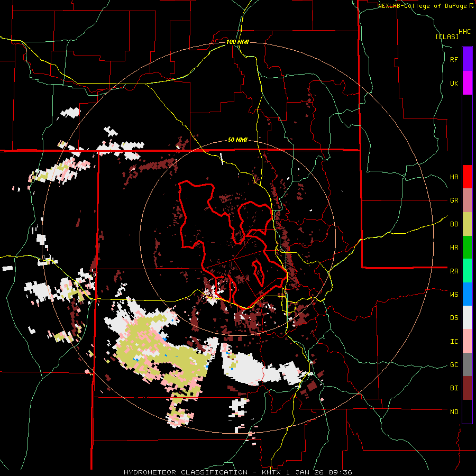Pick the HR green legend swatch

coord(467,247)
